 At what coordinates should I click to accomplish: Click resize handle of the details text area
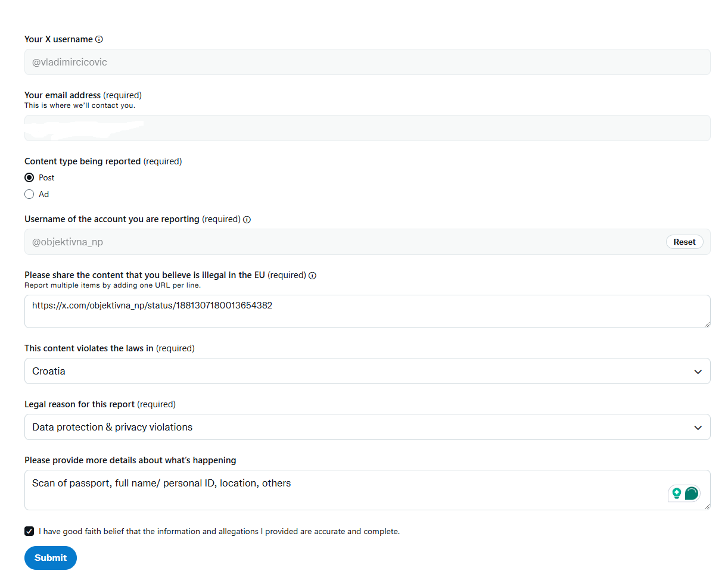coord(707,506)
